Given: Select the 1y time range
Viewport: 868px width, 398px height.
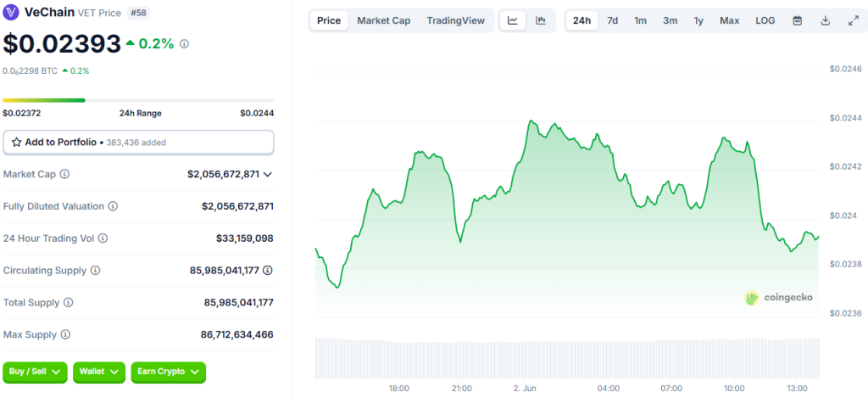Looking at the screenshot, I should tap(698, 20).
